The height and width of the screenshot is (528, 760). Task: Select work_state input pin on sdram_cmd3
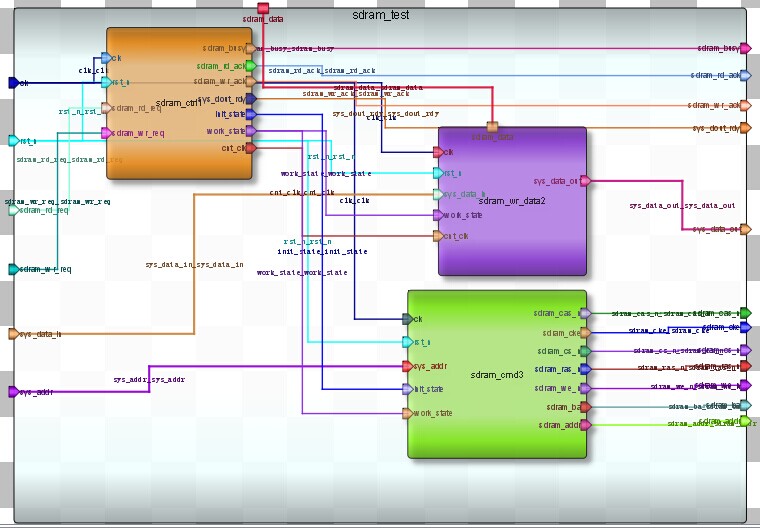click(408, 413)
